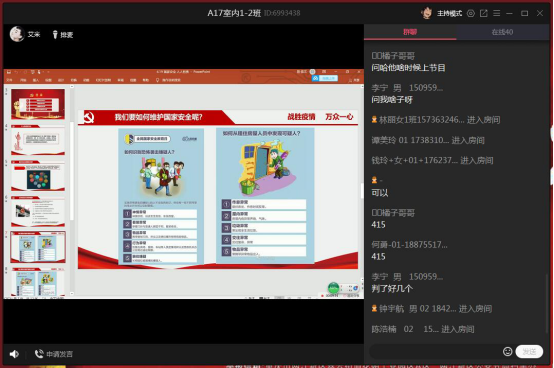
Task: Click the 发送 send button
Action: [529, 351]
